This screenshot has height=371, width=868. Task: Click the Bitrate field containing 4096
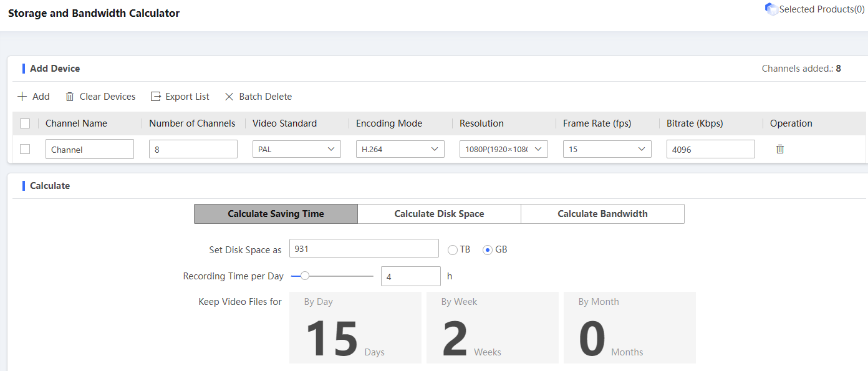(710, 149)
